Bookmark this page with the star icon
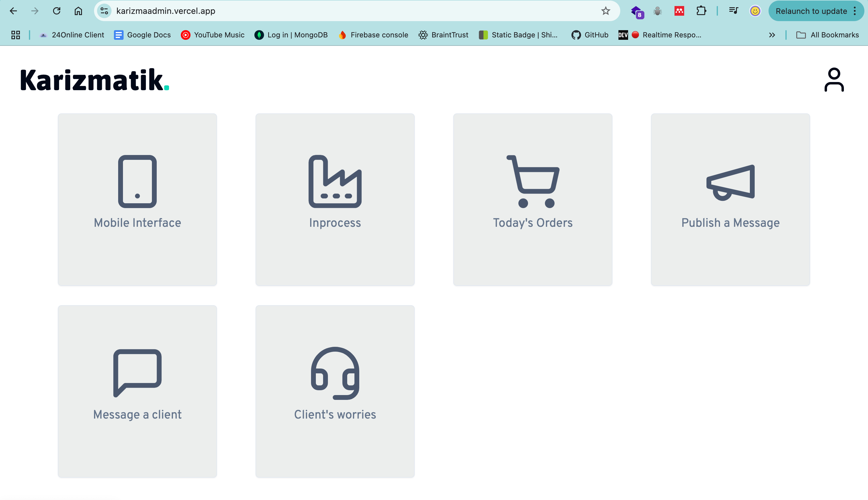Image resolution: width=868 pixels, height=500 pixels. (605, 11)
